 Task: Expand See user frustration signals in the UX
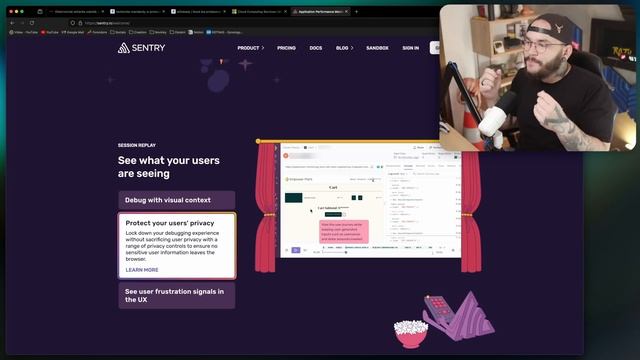[177, 296]
